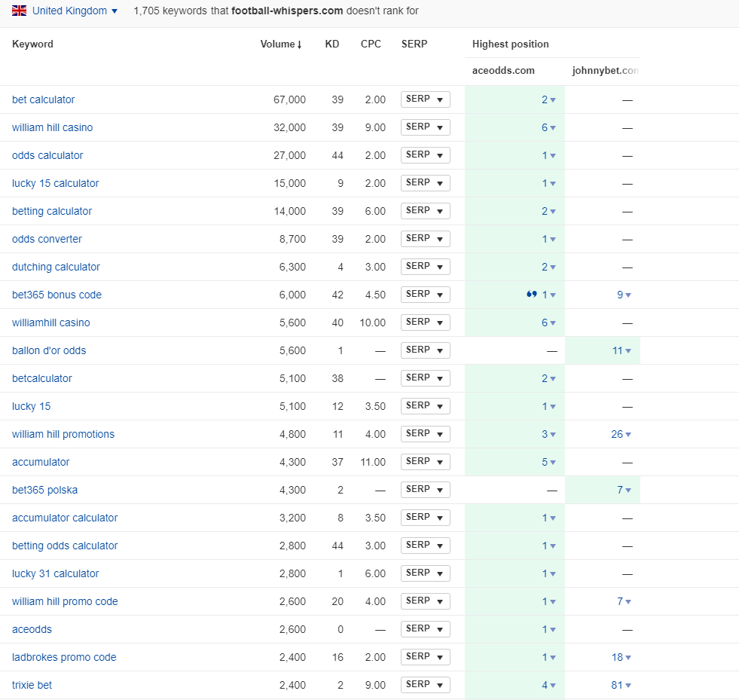Open SERP dropdown for lucky 15 calculator
This screenshot has width=739, height=700.
click(425, 183)
